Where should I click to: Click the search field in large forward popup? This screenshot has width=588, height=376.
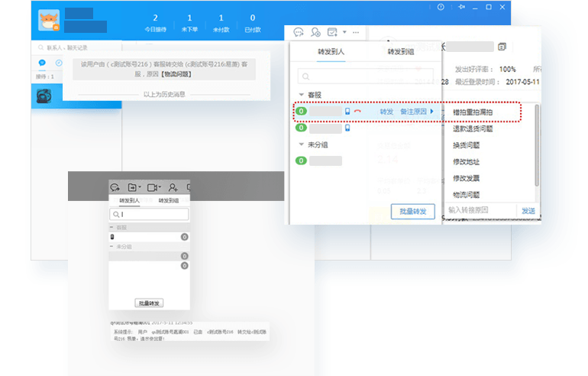pyautogui.click(x=366, y=76)
